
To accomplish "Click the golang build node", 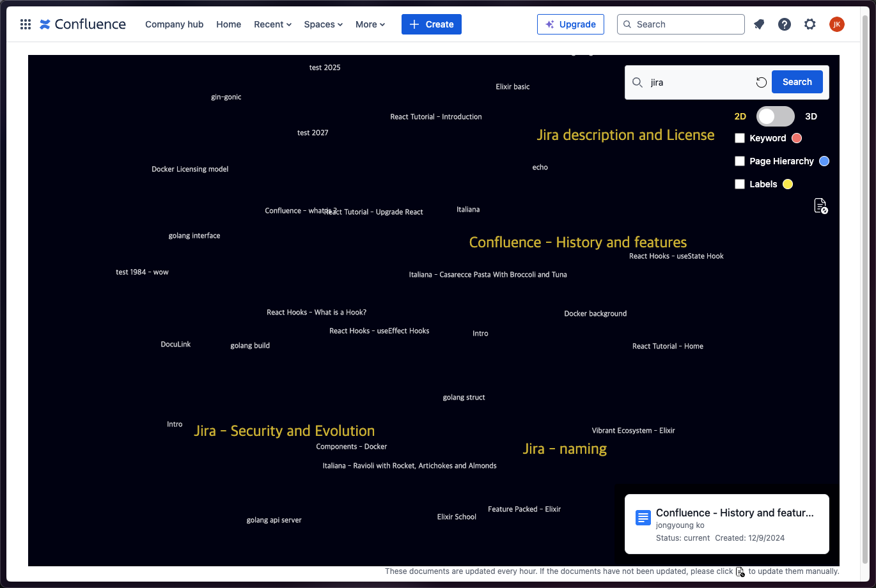I will point(250,345).
